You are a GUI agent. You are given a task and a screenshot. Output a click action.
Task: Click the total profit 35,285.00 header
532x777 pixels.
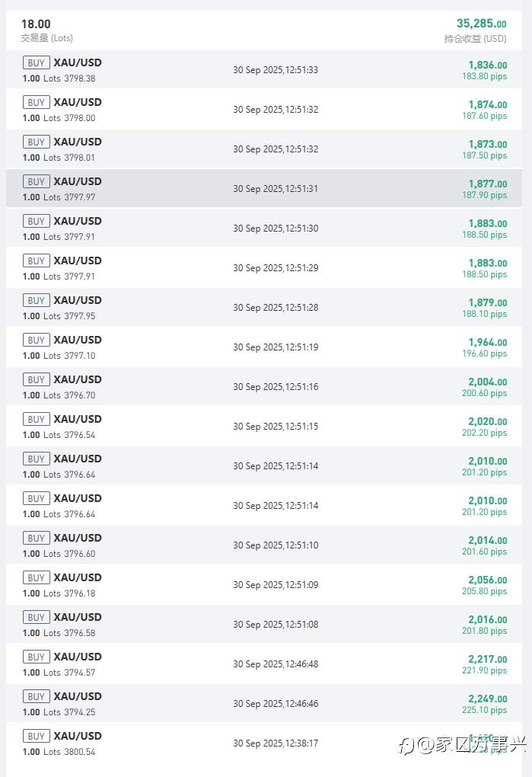click(481, 24)
